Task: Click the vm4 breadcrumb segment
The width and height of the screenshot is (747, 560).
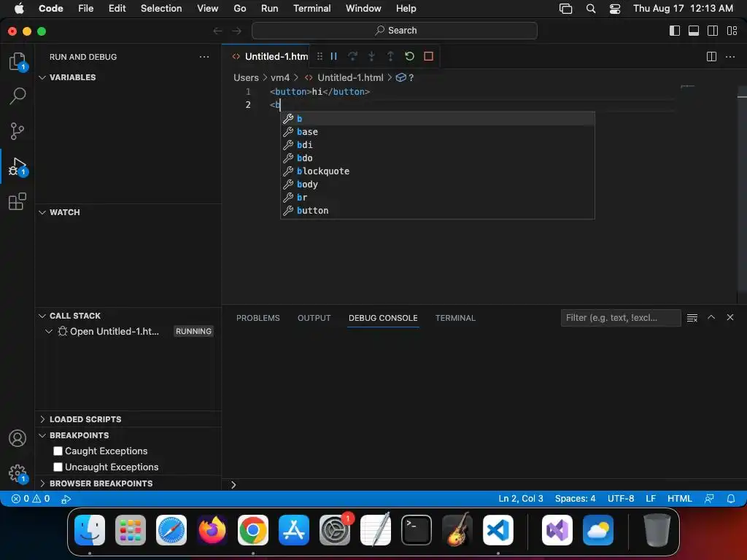Action: pos(280,77)
